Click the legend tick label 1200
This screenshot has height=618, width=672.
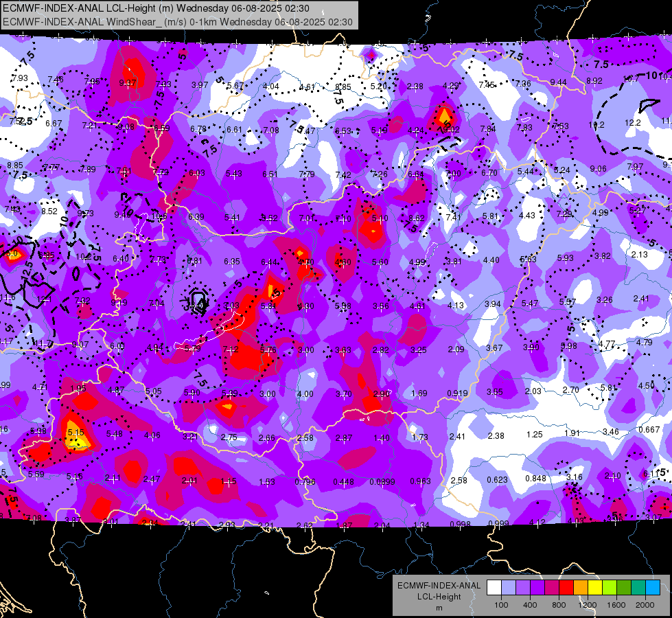pos(587,605)
